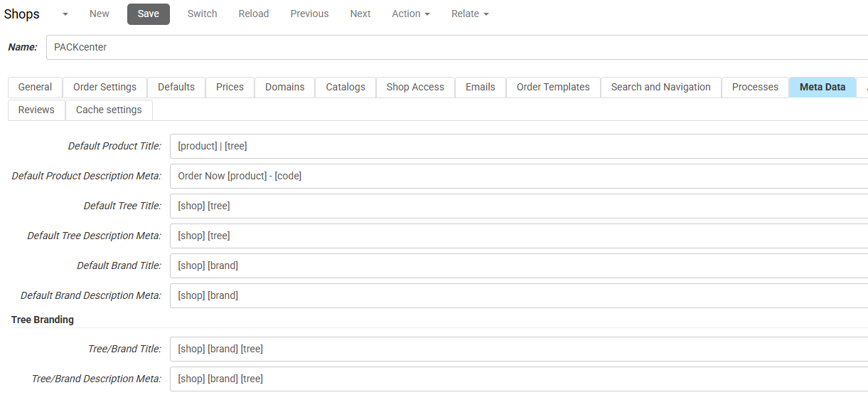Reload the current shop record
The image size is (868, 400).
[x=254, y=14]
